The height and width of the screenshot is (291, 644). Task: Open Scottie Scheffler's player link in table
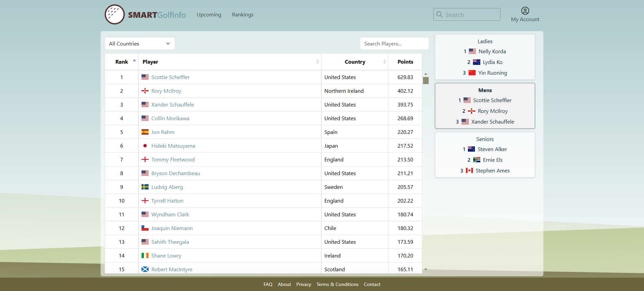(x=170, y=77)
